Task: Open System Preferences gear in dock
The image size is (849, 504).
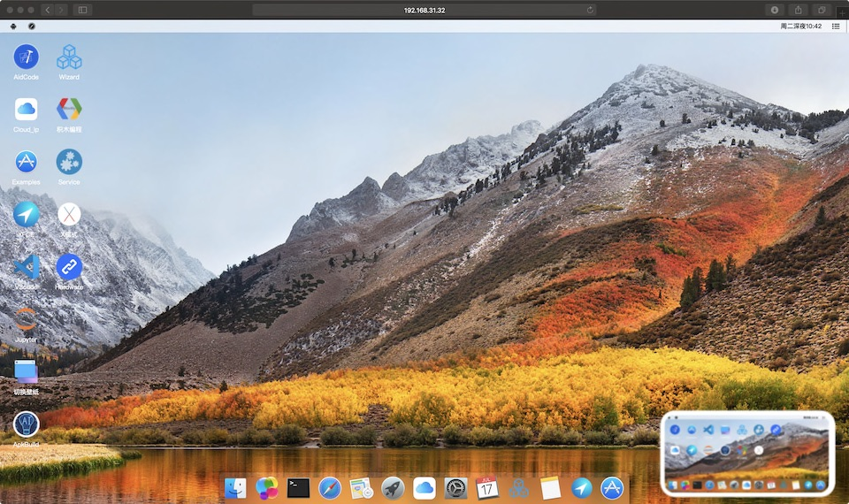Action: 455,488
